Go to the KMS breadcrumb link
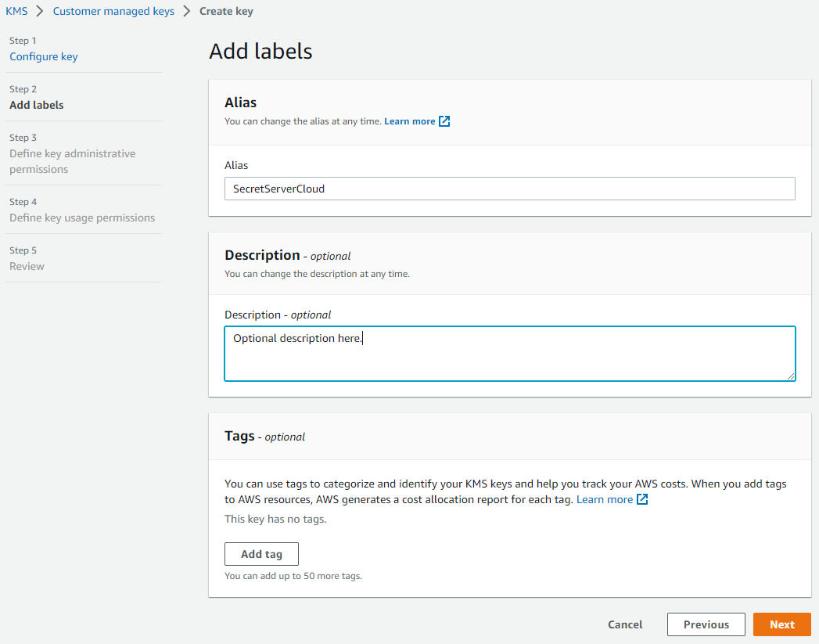The width and height of the screenshot is (819, 644). pos(16,11)
